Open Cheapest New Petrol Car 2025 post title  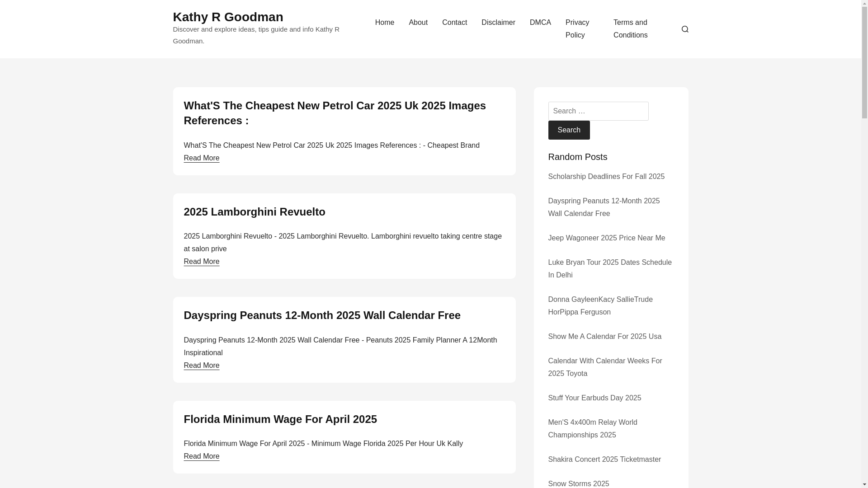pos(335,113)
